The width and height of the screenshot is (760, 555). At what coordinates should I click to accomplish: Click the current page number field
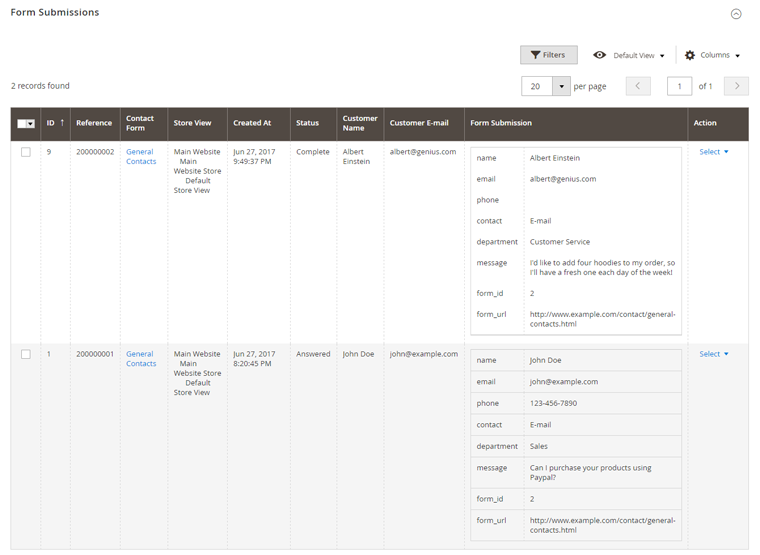pyautogui.click(x=679, y=86)
